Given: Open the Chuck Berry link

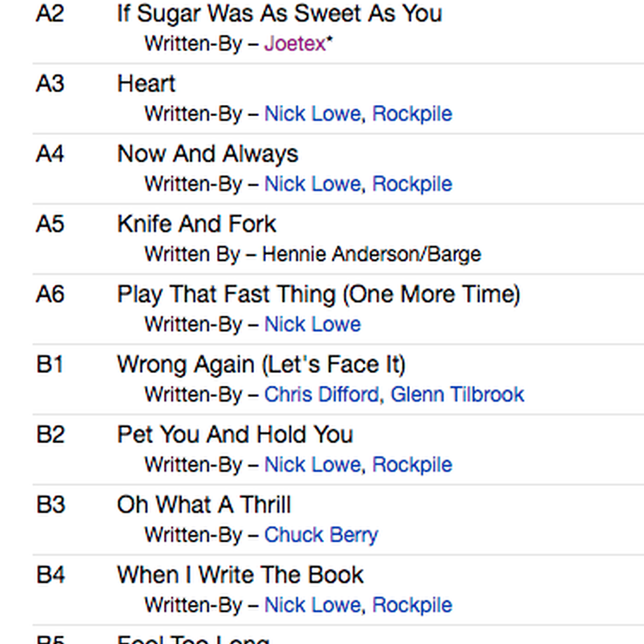Looking at the screenshot, I should pos(321,535).
